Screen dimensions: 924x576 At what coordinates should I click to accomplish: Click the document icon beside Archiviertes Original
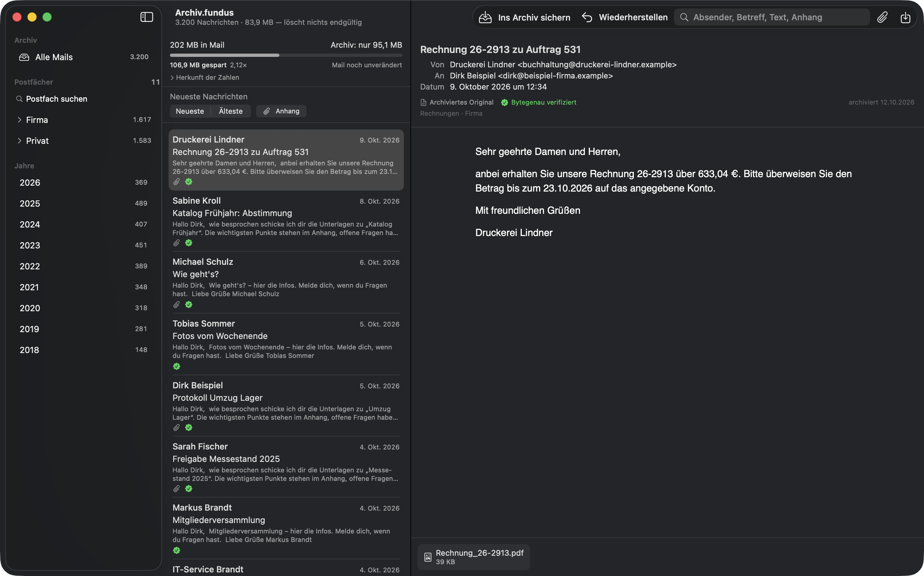click(423, 102)
